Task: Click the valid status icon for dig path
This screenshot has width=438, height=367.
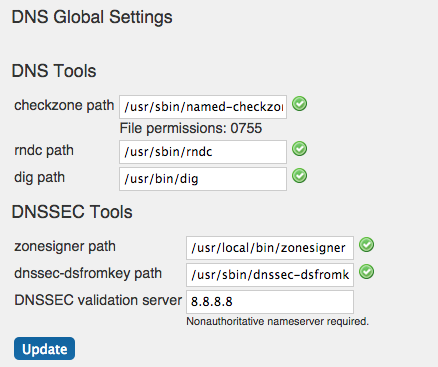Action: [x=300, y=176]
